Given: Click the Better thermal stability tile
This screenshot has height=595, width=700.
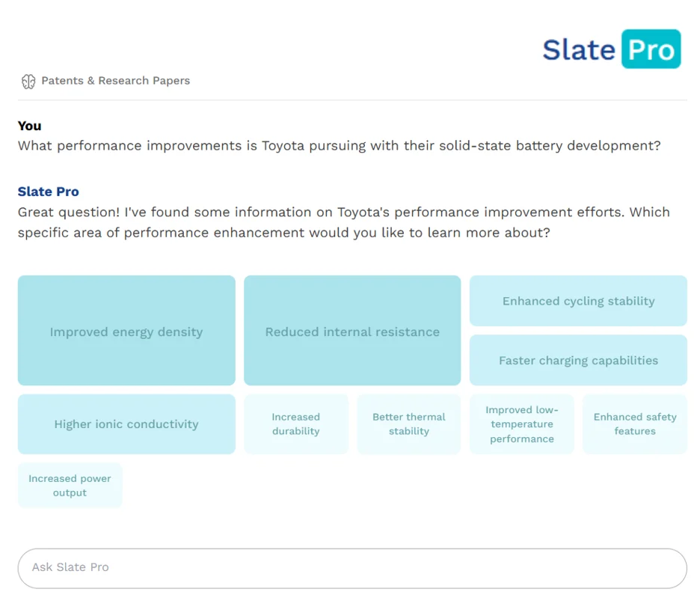Looking at the screenshot, I should pyautogui.click(x=409, y=424).
